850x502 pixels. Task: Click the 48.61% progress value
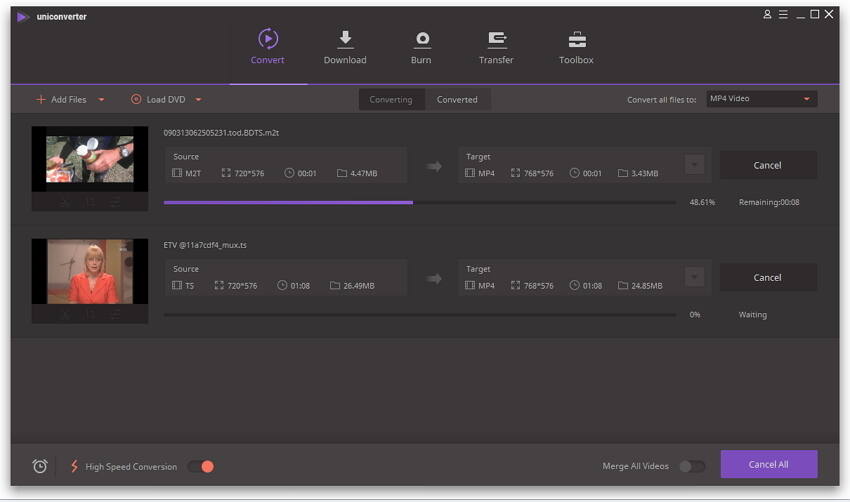pyautogui.click(x=703, y=202)
